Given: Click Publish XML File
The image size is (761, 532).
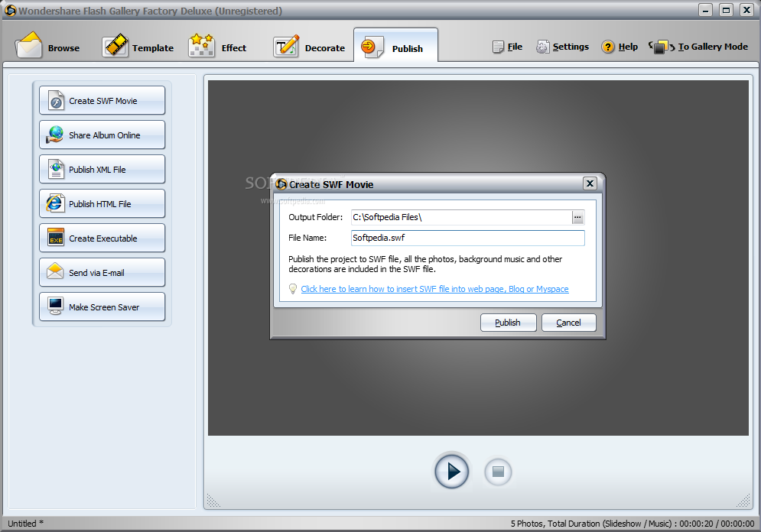Looking at the screenshot, I should coord(102,169).
